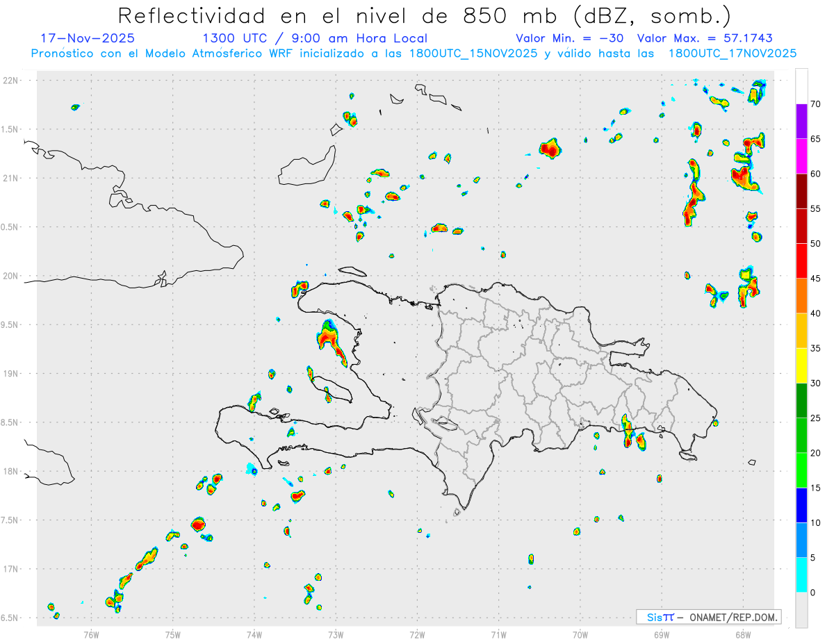
Task: Click the colorbar value '65'
Action: (x=816, y=139)
